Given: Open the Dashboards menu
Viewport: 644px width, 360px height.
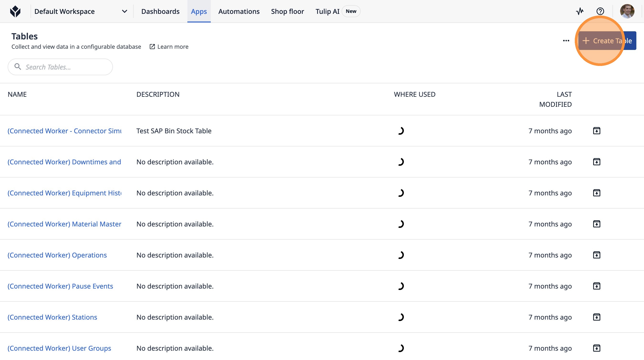Looking at the screenshot, I should click(160, 11).
